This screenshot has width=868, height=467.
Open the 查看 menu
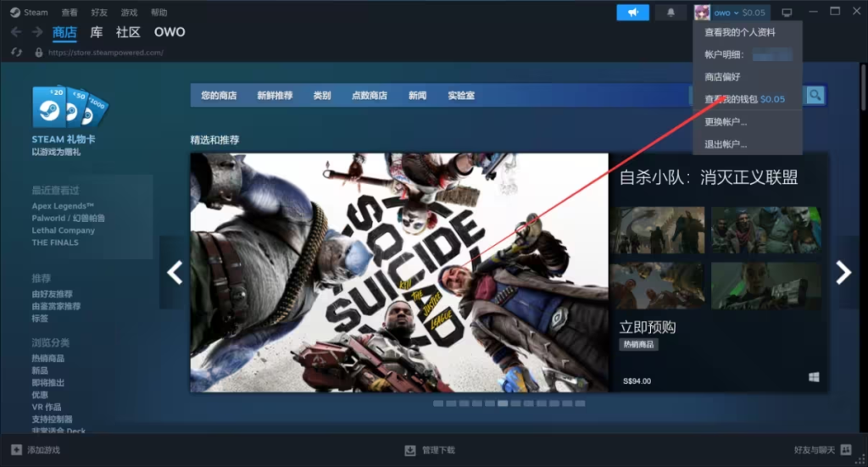pos(70,12)
